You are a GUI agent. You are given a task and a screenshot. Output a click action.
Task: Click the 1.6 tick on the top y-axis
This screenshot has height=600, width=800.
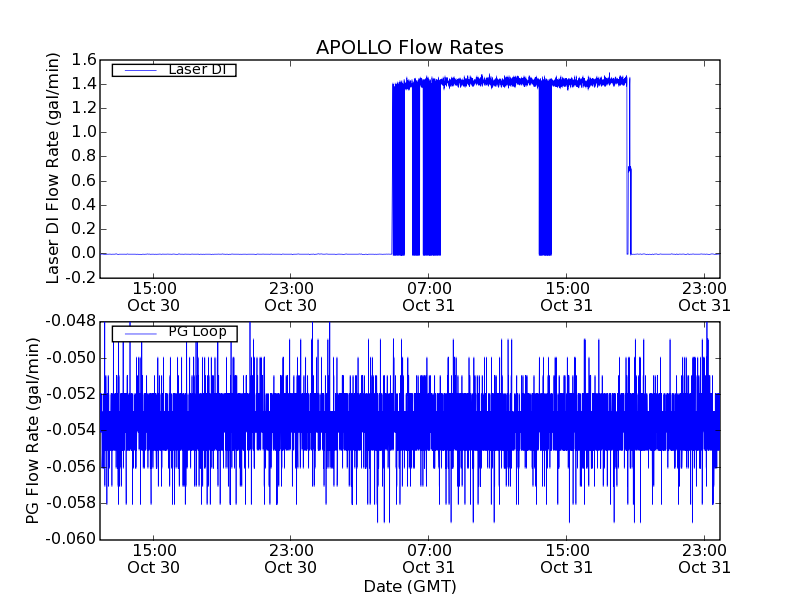[x=82, y=60]
